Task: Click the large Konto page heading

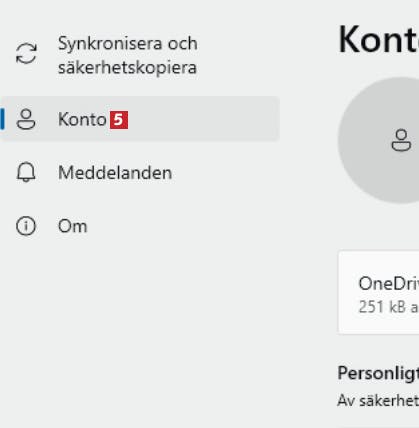Action: [x=378, y=39]
